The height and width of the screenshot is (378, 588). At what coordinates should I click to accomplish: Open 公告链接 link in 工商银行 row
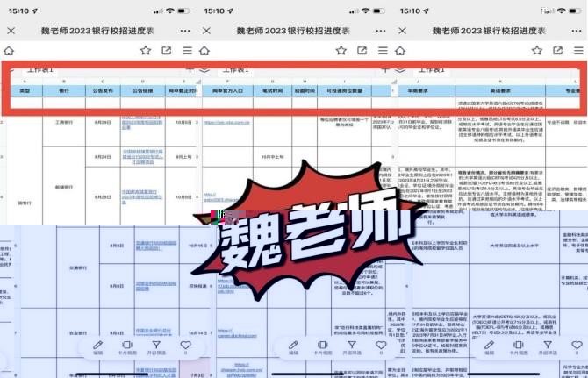pos(142,122)
